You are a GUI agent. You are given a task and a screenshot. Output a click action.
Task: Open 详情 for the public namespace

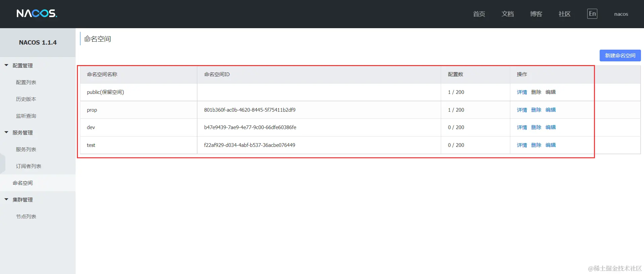click(x=522, y=92)
